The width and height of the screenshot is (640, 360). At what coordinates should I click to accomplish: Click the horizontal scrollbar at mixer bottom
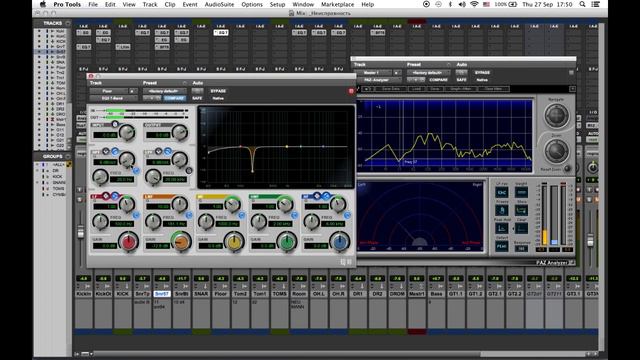pyautogui.click(x=339, y=354)
